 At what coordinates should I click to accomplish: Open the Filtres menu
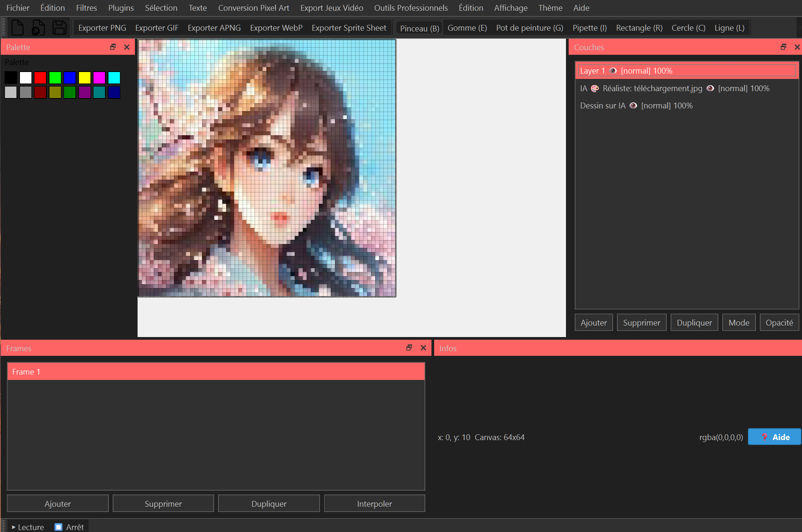(86, 8)
